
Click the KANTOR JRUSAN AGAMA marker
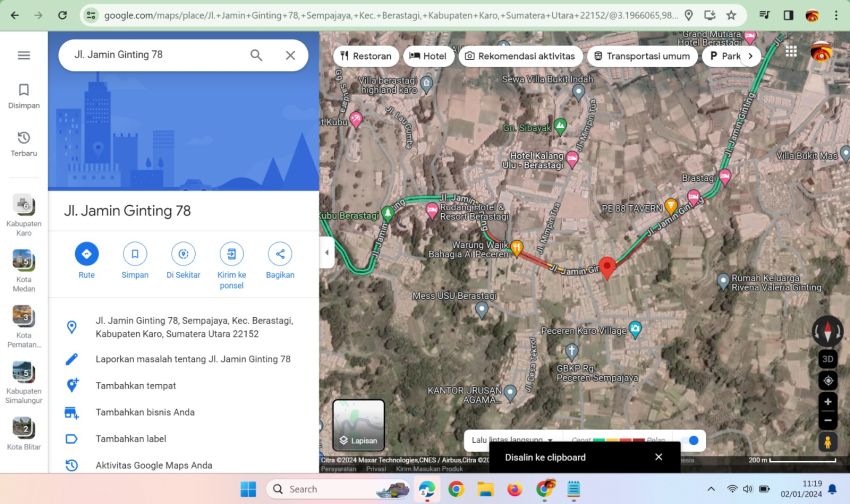(510, 393)
